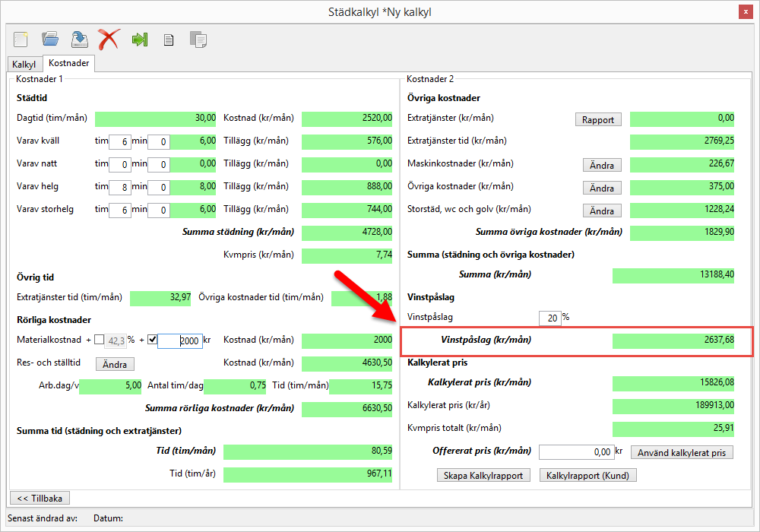Open a saved calculation via folder icon
Viewport: 760px width, 532px height.
50,39
